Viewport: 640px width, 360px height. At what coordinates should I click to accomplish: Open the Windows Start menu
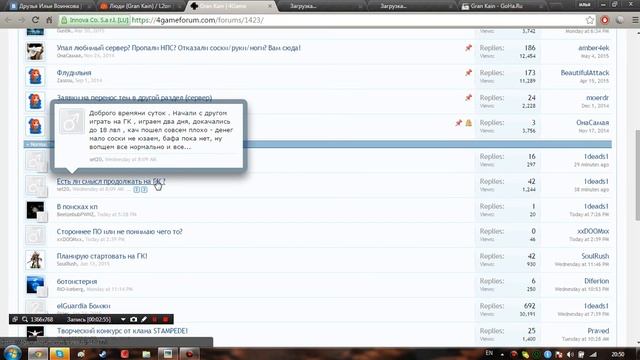coord(12,353)
